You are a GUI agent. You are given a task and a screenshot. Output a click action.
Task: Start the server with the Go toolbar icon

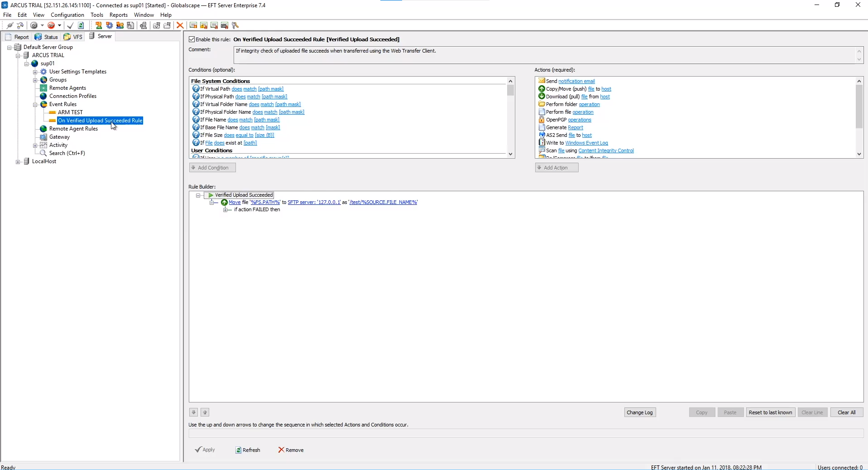[34, 25]
